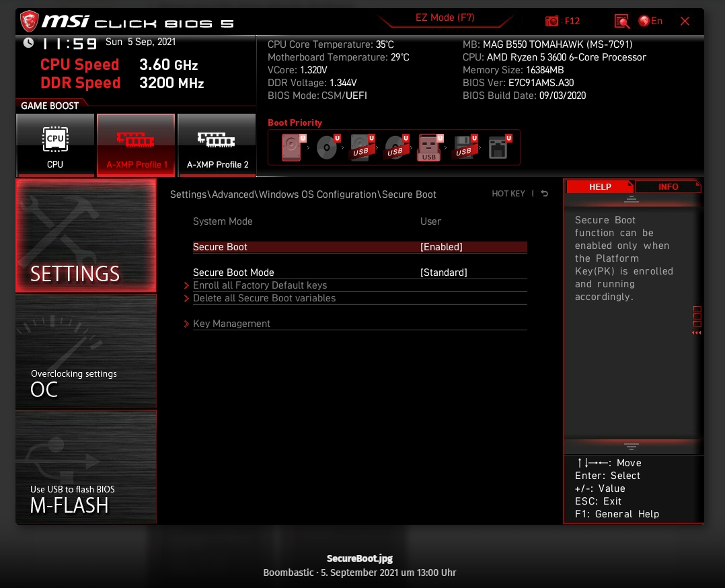The width and height of the screenshot is (725, 588).
Task: Click the CPU Speed 3.60 GHz value
Action: [x=168, y=65]
